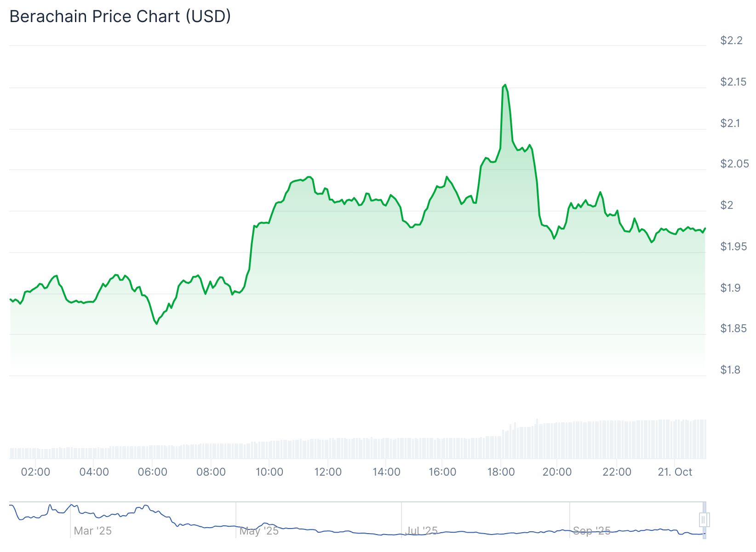Image resolution: width=756 pixels, height=552 pixels.
Task: Click the navigator range handle
Action: pos(704,520)
